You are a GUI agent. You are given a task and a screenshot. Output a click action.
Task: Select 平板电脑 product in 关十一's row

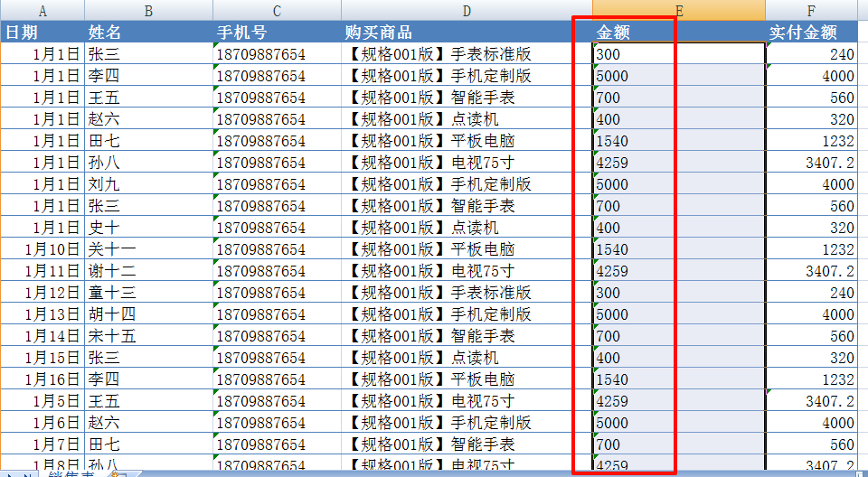click(467, 249)
